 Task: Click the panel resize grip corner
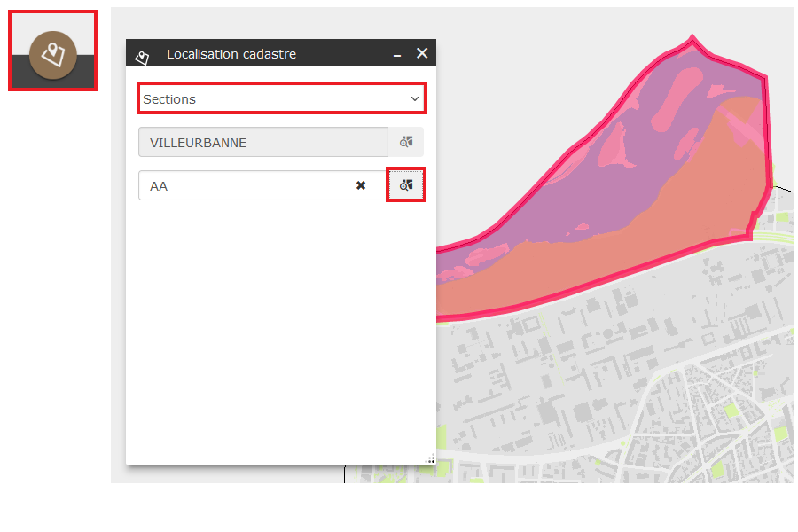[430, 458]
